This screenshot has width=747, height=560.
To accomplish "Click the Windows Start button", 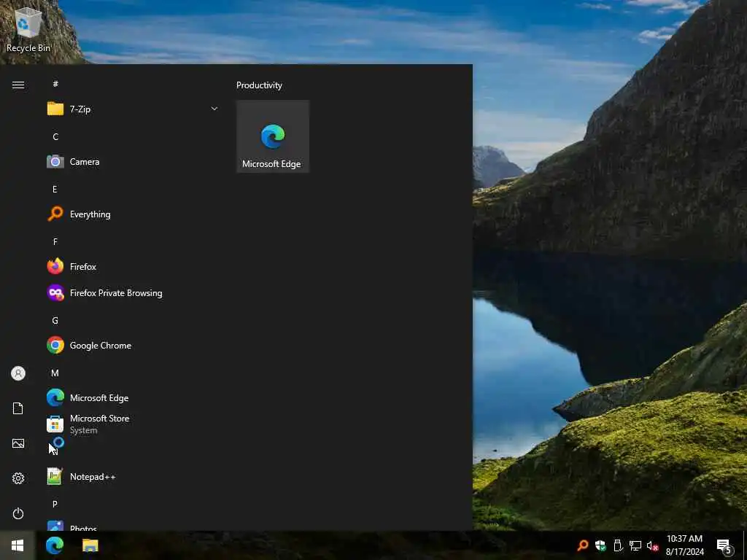I will [x=18, y=545].
